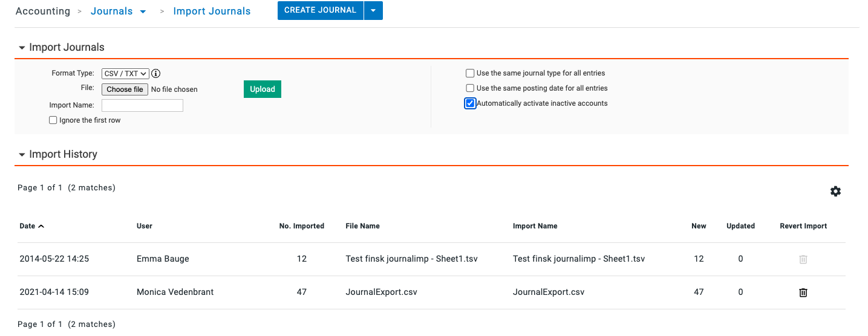Sort by File Name column header
The width and height of the screenshot is (868, 336).
click(x=363, y=226)
